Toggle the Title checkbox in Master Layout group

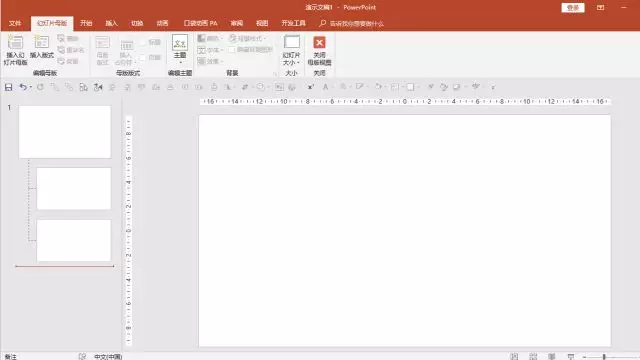[x=142, y=42]
